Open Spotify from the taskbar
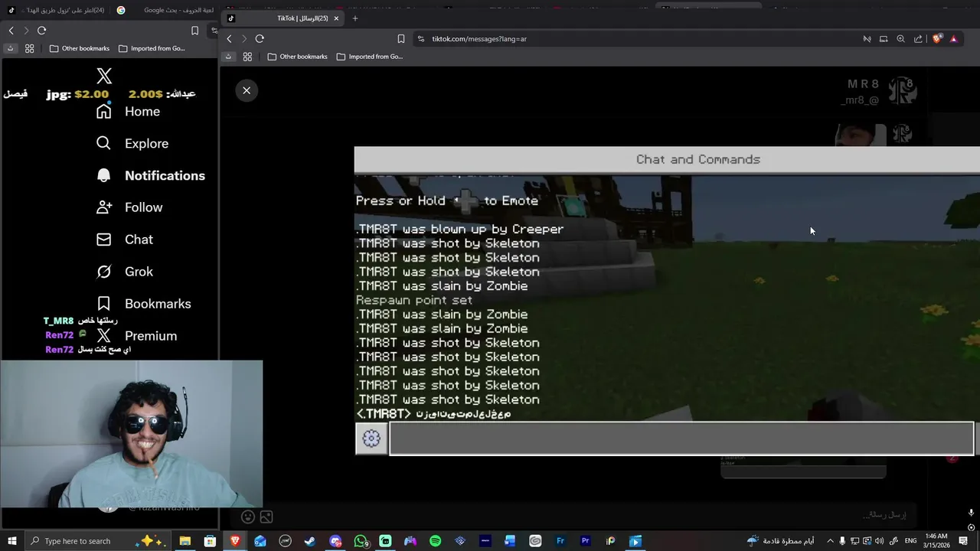 click(x=436, y=541)
